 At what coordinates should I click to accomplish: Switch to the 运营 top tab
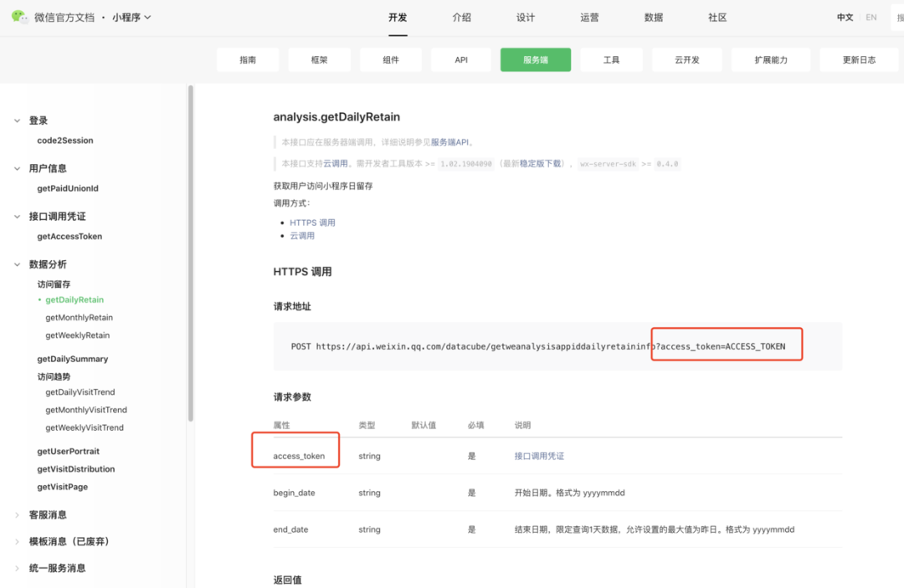click(590, 18)
